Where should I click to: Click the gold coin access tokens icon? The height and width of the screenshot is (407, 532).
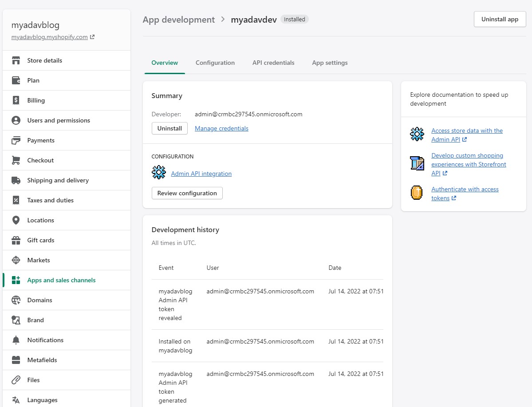pyautogui.click(x=416, y=193)
